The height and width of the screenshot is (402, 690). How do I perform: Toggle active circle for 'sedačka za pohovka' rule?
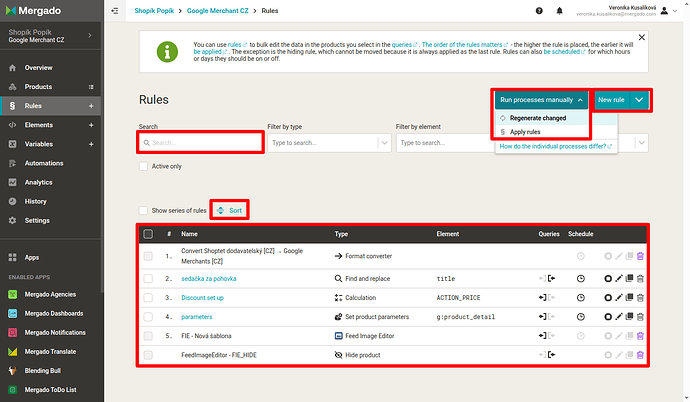tap(608, 278)
